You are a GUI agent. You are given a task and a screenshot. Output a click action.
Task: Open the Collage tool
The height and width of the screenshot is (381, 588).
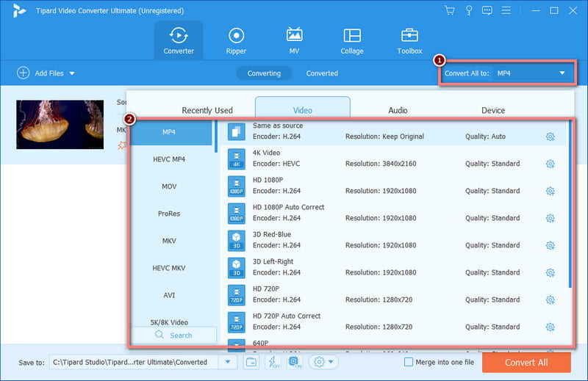(x=352, y=40)
